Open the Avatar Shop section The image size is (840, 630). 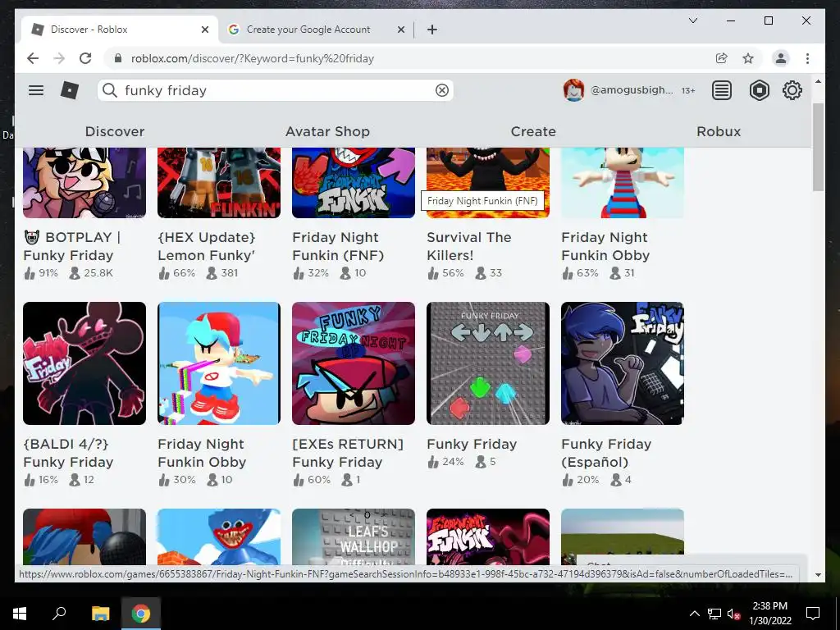[x=327, y=131]
